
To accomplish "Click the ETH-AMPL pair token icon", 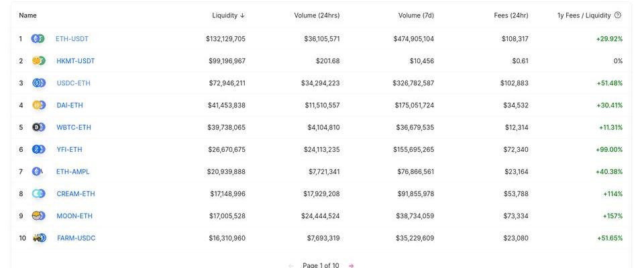I will (x=38, y=172).
